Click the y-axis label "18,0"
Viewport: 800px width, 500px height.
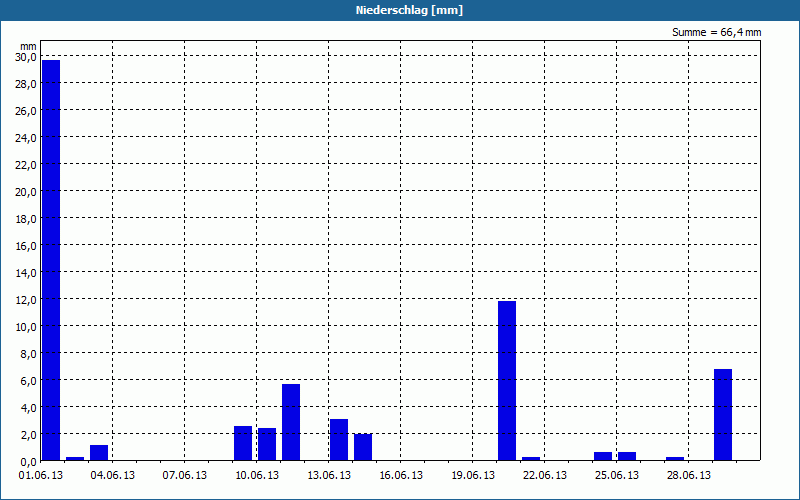[x=26, y=219]
